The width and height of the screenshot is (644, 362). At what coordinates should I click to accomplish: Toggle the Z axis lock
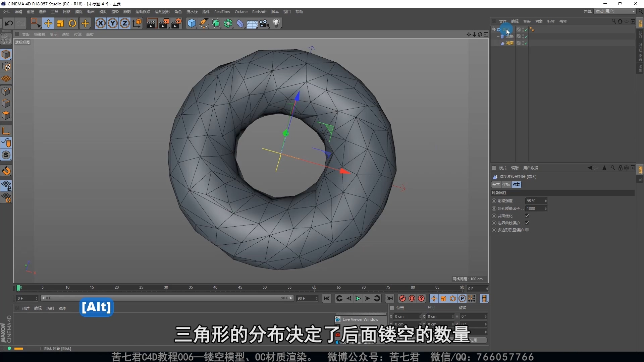point(125,23)
